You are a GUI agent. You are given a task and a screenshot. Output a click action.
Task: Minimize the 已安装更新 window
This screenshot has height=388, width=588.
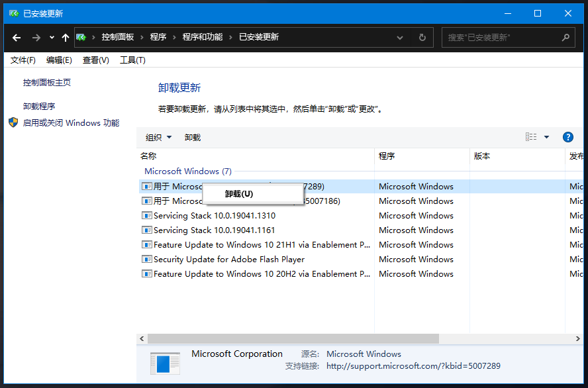(508, 13)
